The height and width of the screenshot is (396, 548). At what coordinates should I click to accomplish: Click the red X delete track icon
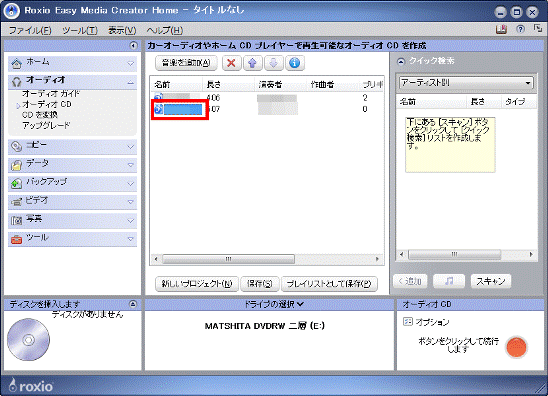coord(231,63)
